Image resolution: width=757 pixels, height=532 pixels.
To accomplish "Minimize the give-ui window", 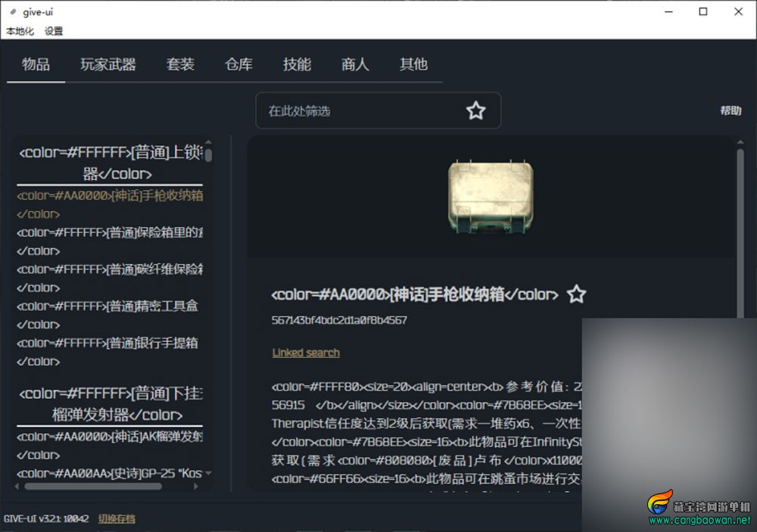I will 668,11.
